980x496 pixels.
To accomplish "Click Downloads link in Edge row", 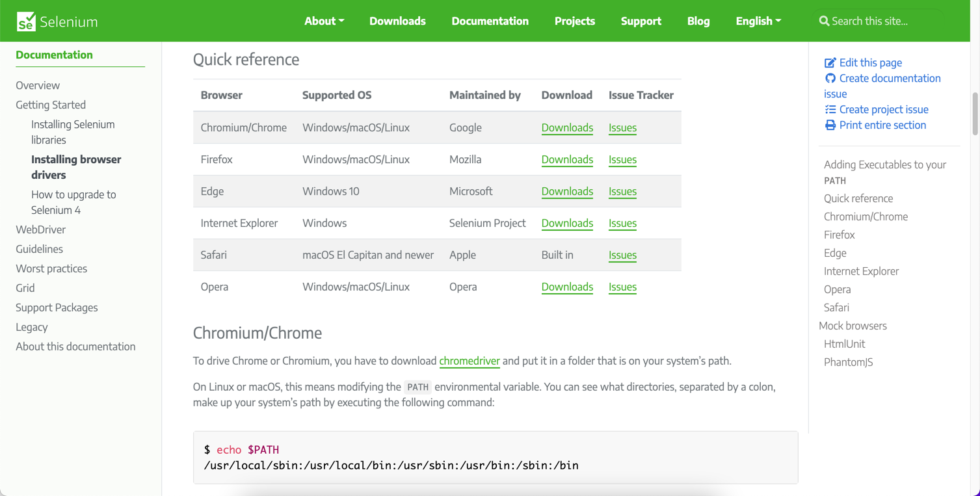I will click(x=567, y=191).
